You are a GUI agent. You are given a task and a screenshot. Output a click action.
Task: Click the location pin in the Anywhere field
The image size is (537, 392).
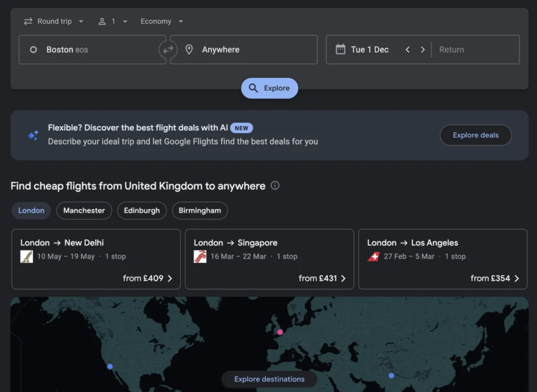189,49
